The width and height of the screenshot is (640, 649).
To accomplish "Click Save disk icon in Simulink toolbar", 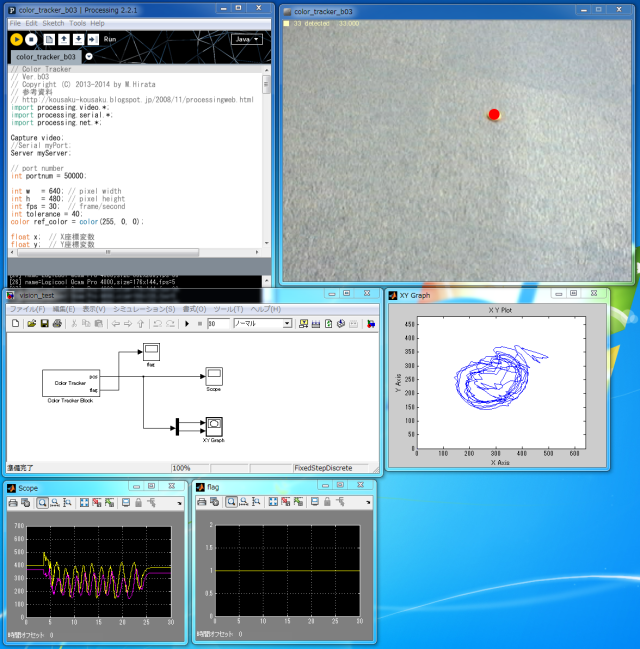I will [44, 323].
